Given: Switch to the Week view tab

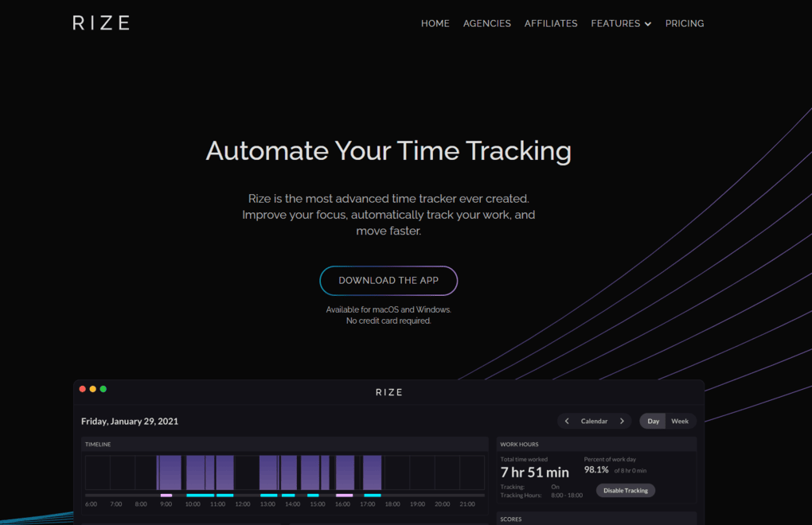Looking at the screenshot, I should (680, 421).
